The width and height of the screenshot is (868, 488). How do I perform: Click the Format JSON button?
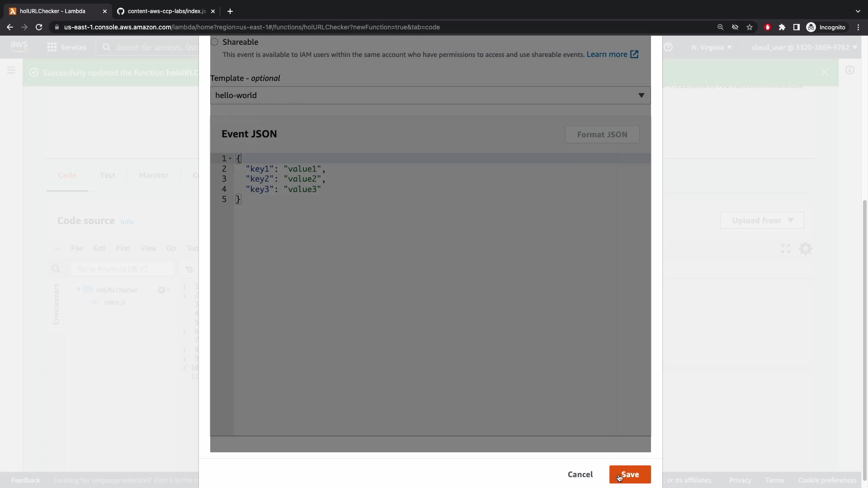tap(602, 135)
